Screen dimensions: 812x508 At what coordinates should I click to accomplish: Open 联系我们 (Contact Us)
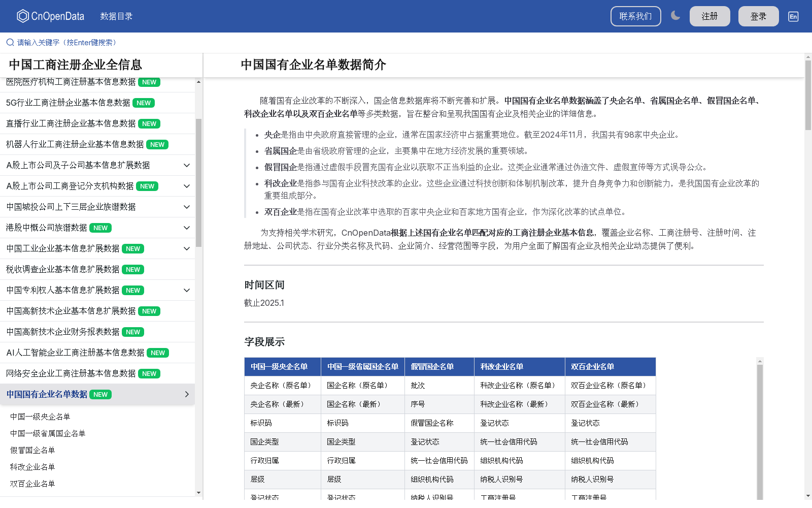[x=635, y=16]
